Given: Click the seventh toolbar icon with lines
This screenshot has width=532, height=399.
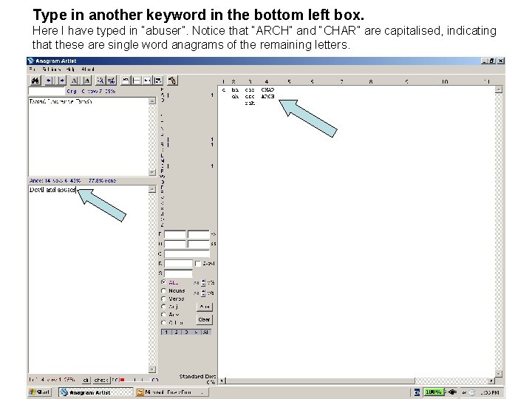Looking at the screenshot, I should (112, 81).
